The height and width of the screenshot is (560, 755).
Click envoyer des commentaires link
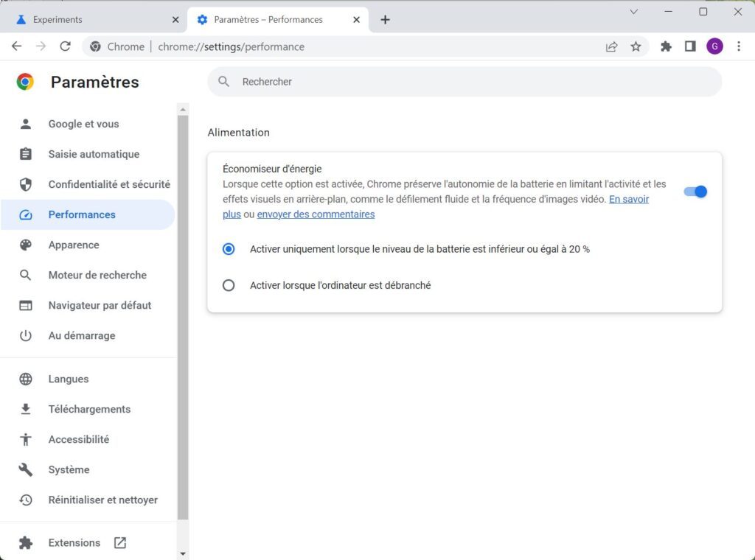point(316,214)
